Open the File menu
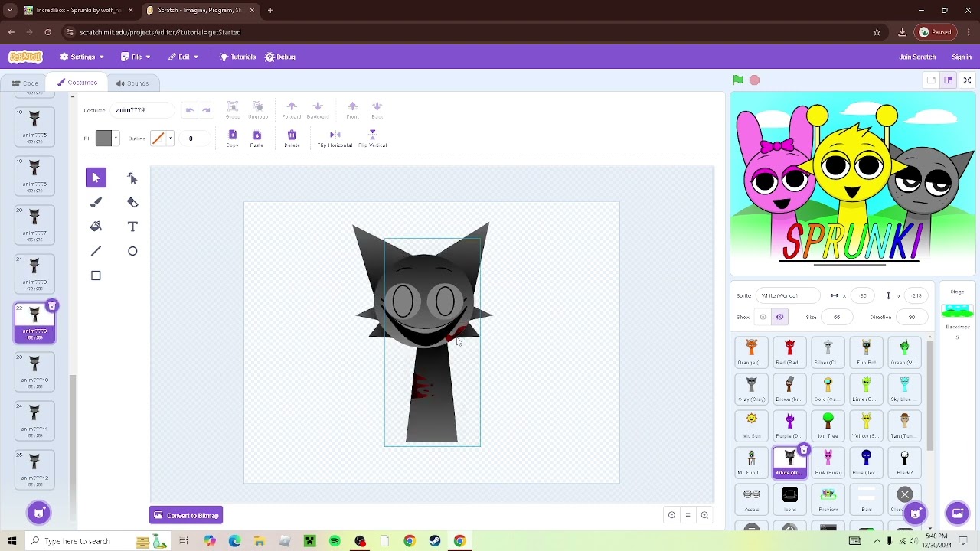The height and width of the screenshot is (551, 980). click(136, 57)
